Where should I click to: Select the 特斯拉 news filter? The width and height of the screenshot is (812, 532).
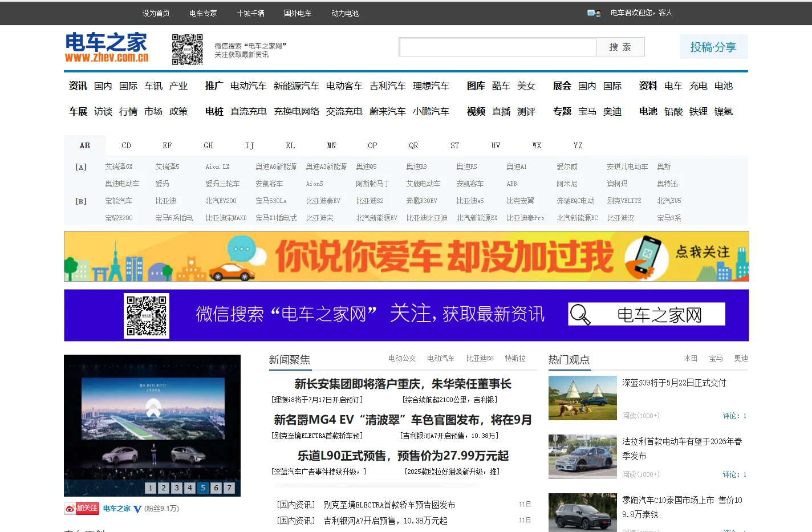coord(515,358)
